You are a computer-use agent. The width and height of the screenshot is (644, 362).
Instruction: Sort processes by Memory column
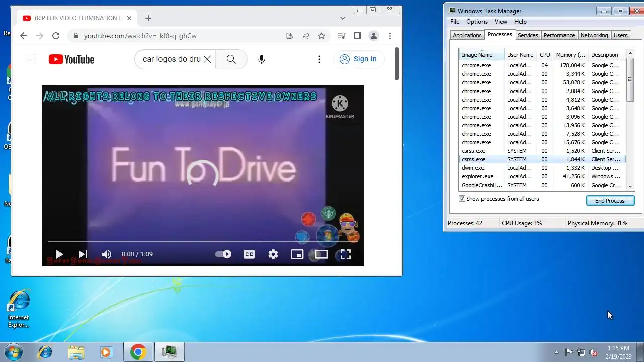571,55
